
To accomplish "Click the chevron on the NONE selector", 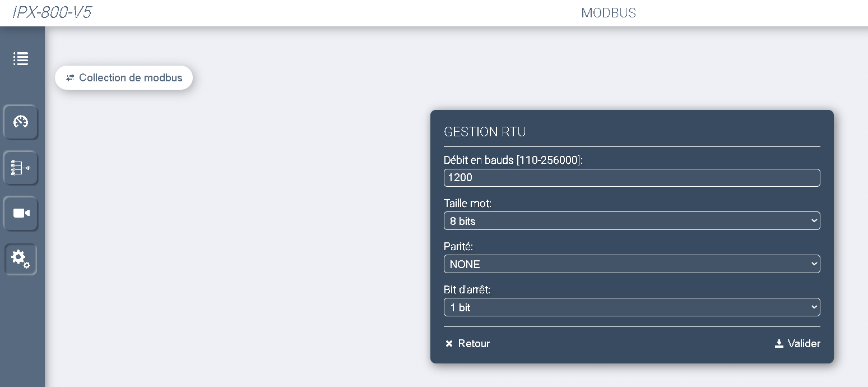I will pos(814,264).
